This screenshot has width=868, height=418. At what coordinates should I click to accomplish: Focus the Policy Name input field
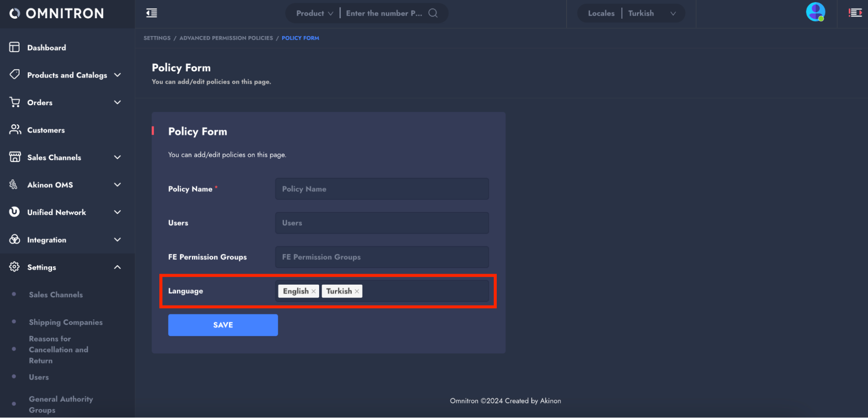coord(382,189)
